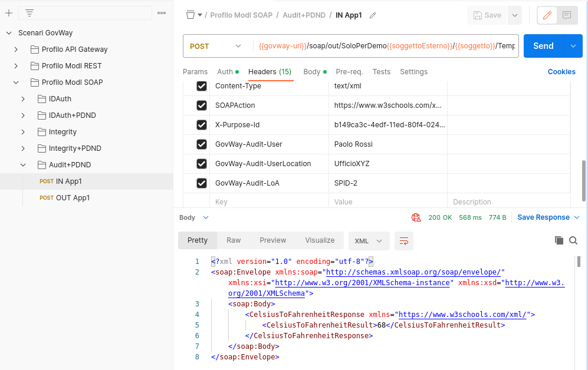The image size is (588, 370).
Task: Uncheck the GovWay-Audit-LoA header checkbox
Action: point(202,183)
